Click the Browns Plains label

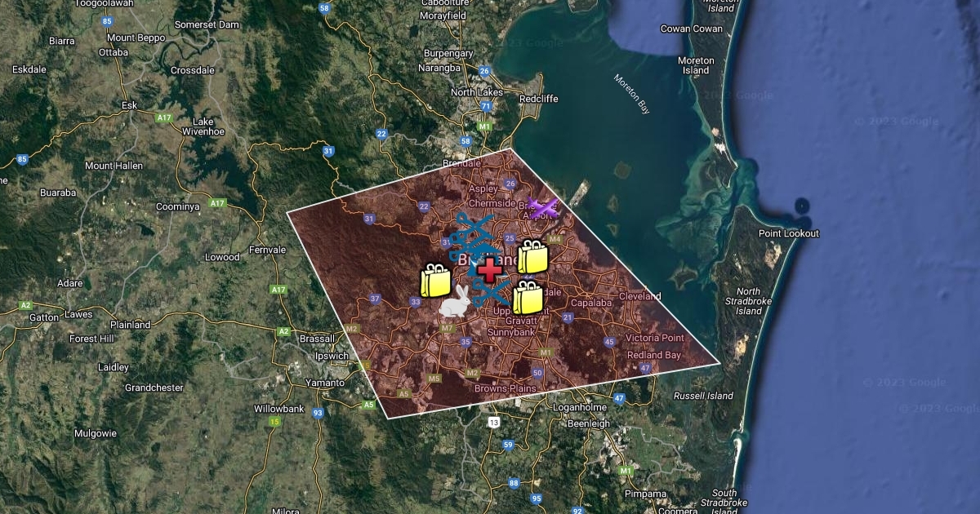pyautogui.click(x=505, y=388)
